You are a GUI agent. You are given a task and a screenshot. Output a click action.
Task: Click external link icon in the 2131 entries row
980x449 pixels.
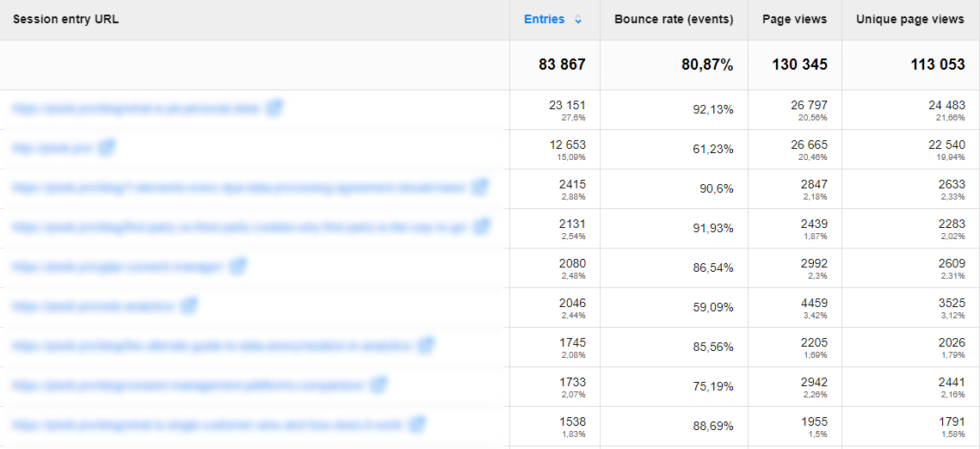tap(481, 227)
